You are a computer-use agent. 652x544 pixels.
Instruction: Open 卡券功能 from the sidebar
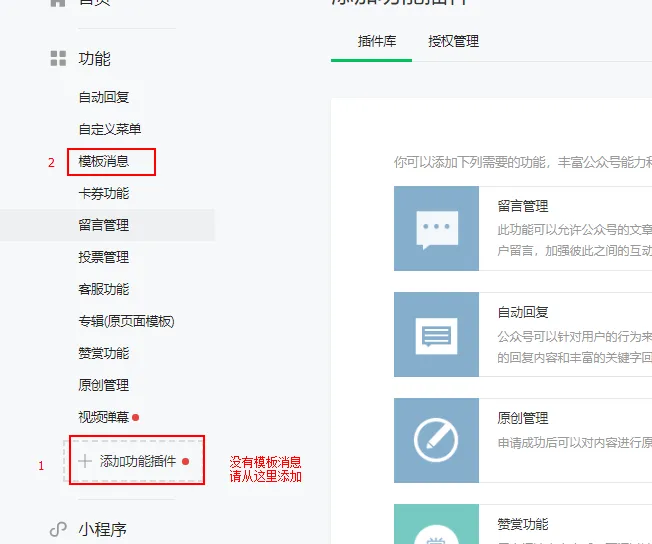pyautogui.click(x=104, y=193)
